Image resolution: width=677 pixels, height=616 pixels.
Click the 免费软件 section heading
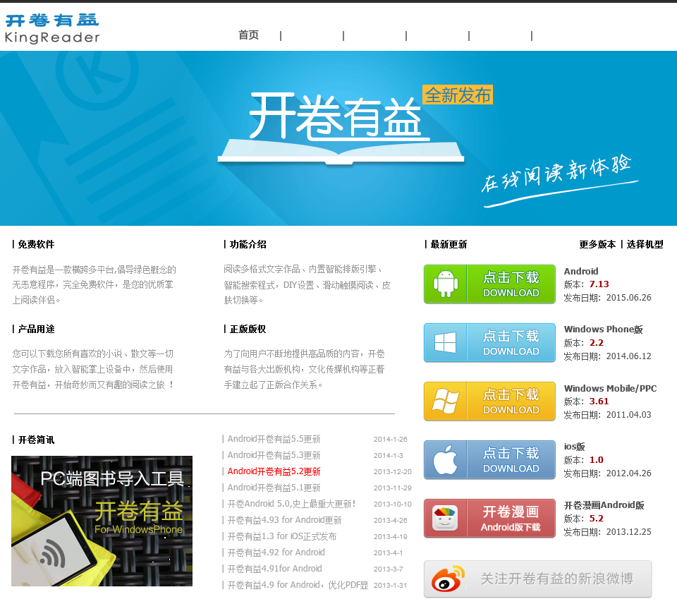(36, 245)
